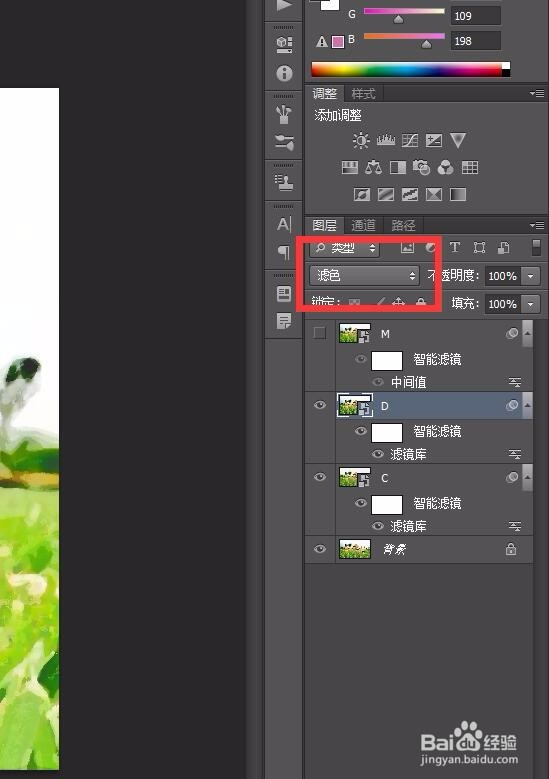Image resolution: width=549 pixels, height=779 pixels.
Task: Toggle visibility of D layer's 滤镜库
Action: click(x=378, y=454)
